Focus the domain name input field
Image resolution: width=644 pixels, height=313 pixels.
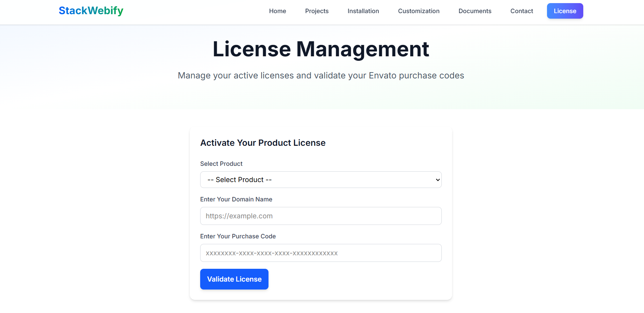[321, 216]
